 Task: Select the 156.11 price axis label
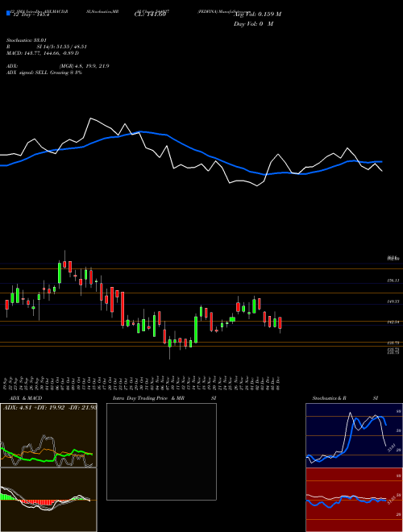click(x=393, y=281)
